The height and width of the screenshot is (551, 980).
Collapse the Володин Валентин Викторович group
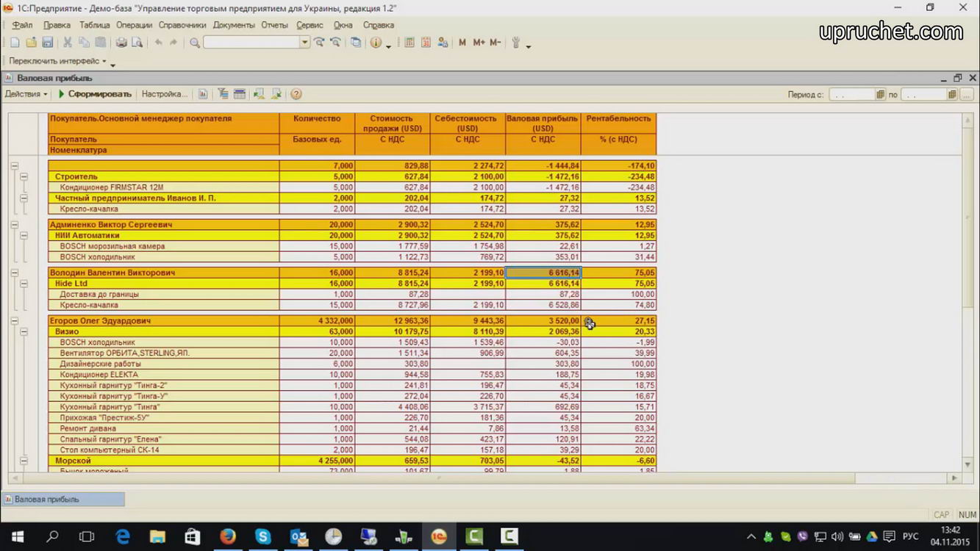[14, 273]
